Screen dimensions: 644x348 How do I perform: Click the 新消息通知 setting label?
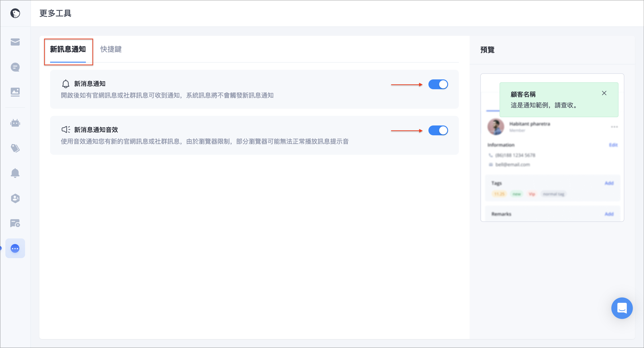click(90, 84)
